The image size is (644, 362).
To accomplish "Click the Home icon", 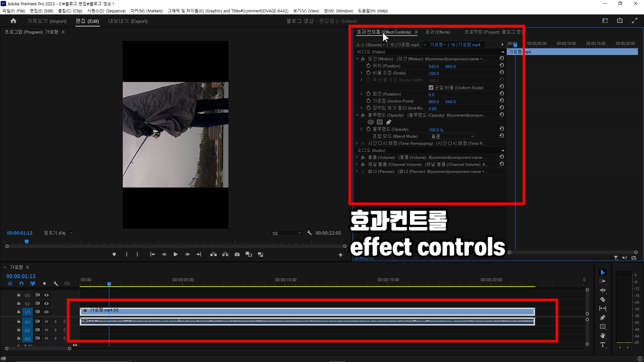I will coord(13,21).
